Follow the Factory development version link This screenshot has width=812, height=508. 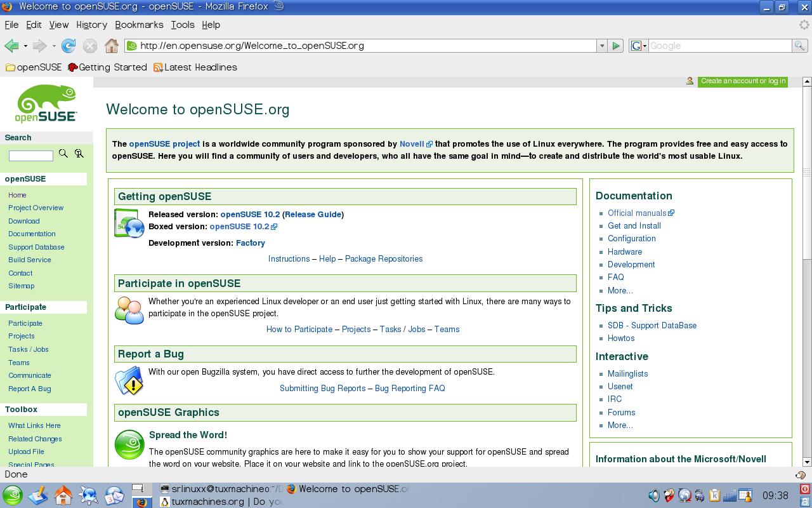(x=251, y=243)
